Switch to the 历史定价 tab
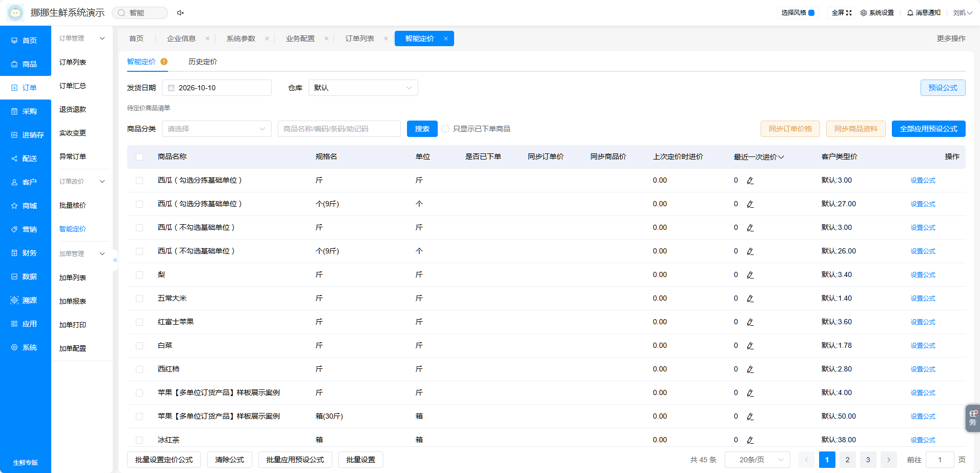The height and width of the screenshot is (473, 980). point(202,62)
